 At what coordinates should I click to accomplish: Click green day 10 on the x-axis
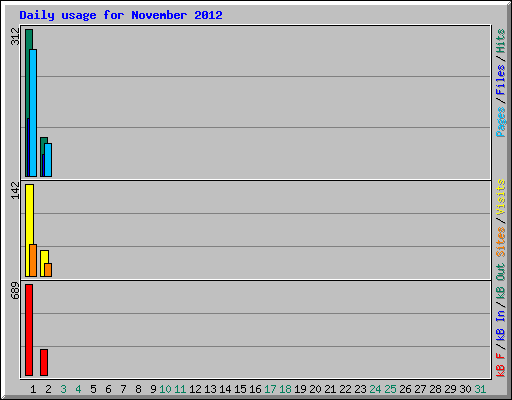(165, 389)
